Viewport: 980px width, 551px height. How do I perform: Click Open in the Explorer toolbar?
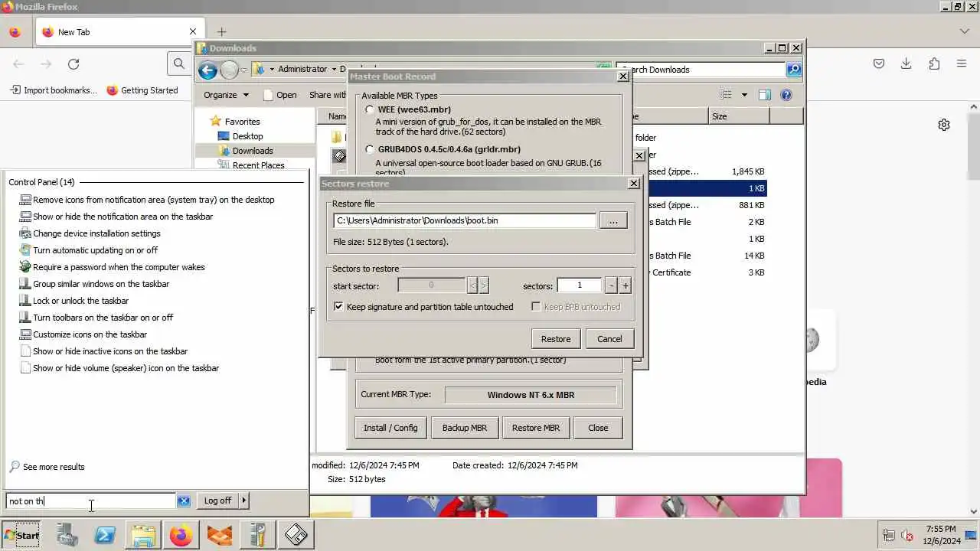point(279,95)
